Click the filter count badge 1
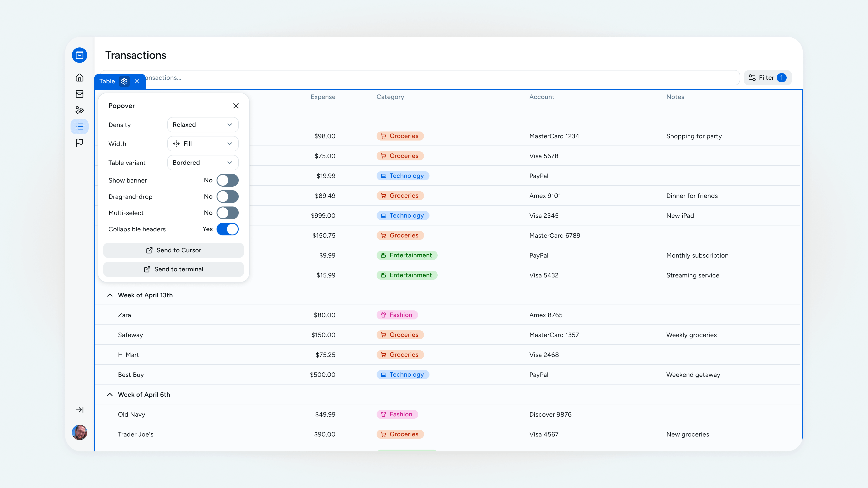 782,78
